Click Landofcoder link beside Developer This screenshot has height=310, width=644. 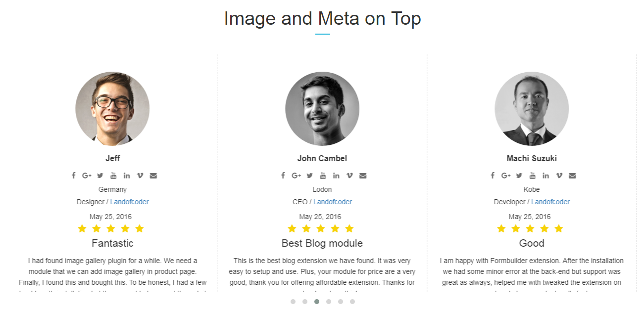550,202
